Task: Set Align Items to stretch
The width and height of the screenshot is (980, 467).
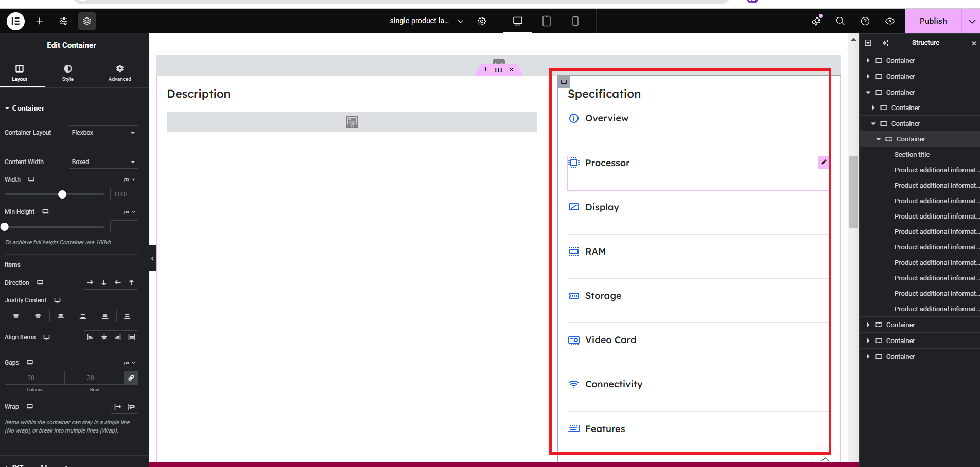Action: 132,337
